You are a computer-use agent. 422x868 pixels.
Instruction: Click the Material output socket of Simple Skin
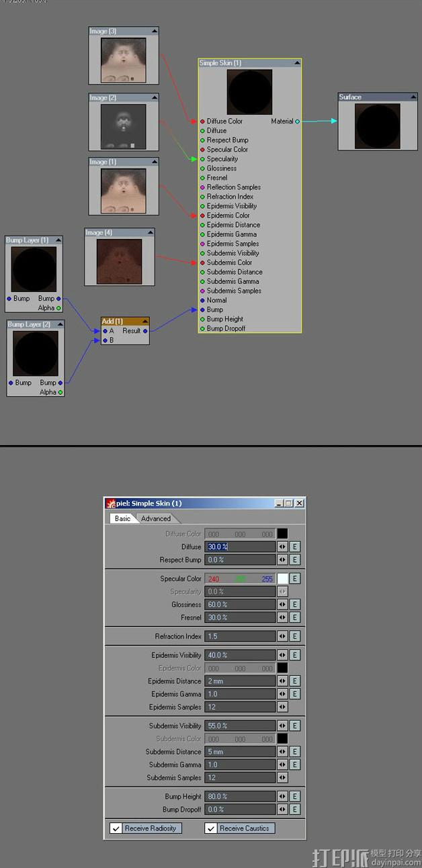point(297,122)
